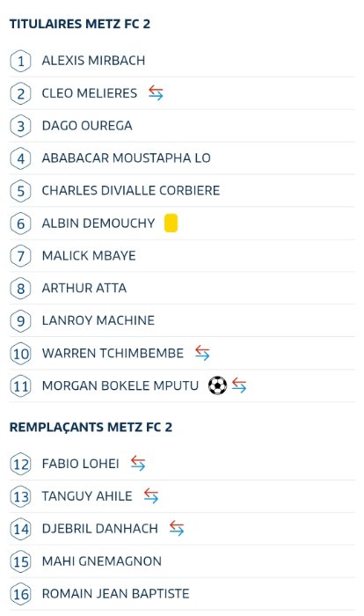Click yellow card icon beside Albin Demouchy
Screen dimensions: 364x616
[171, 224]
